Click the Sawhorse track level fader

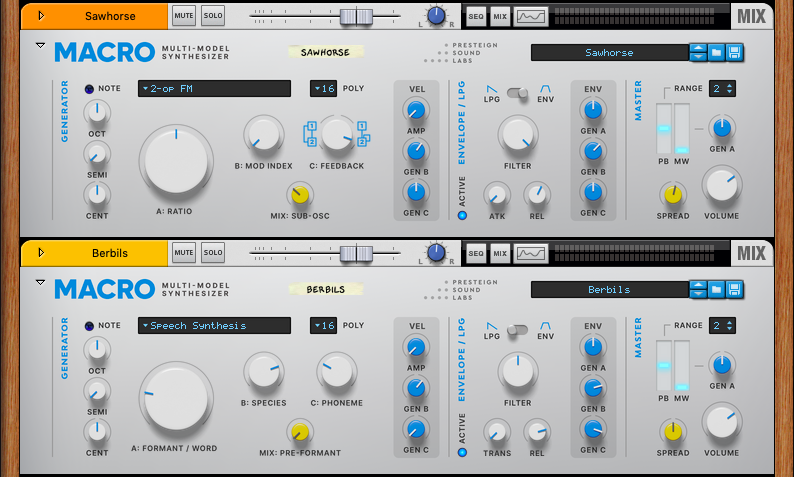tap(356, 16)
